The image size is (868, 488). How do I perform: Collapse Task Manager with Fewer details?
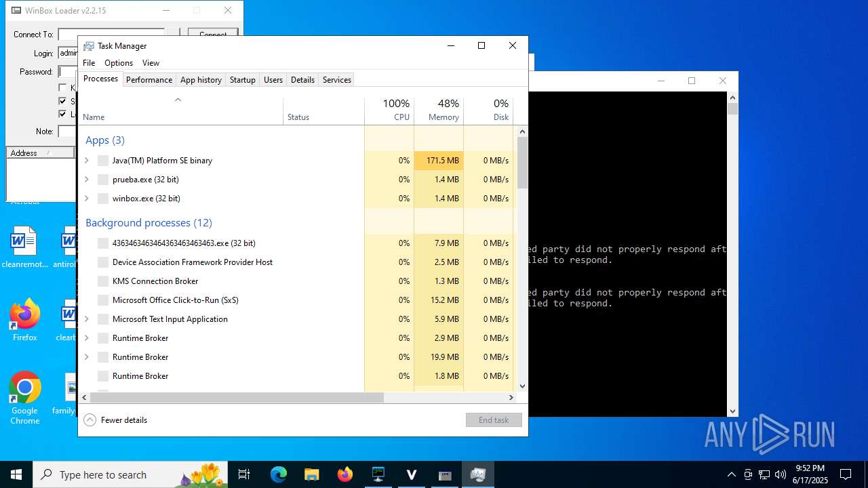click(x=115, y=420)
